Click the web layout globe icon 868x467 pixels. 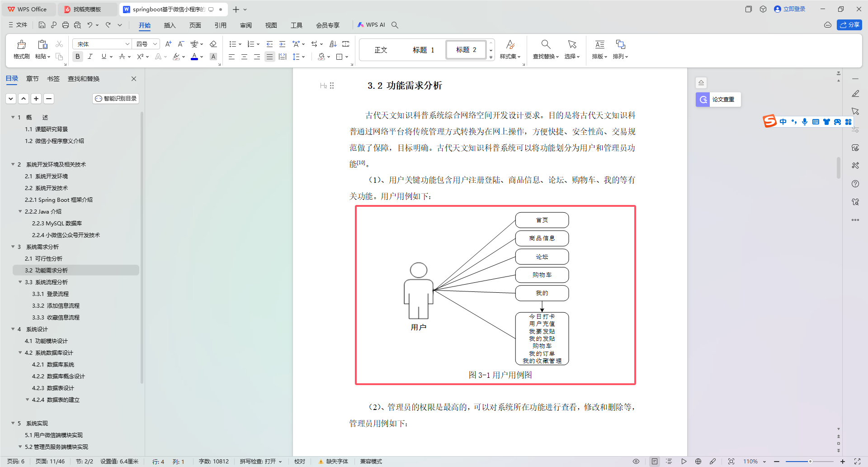[x=698, y=462]
